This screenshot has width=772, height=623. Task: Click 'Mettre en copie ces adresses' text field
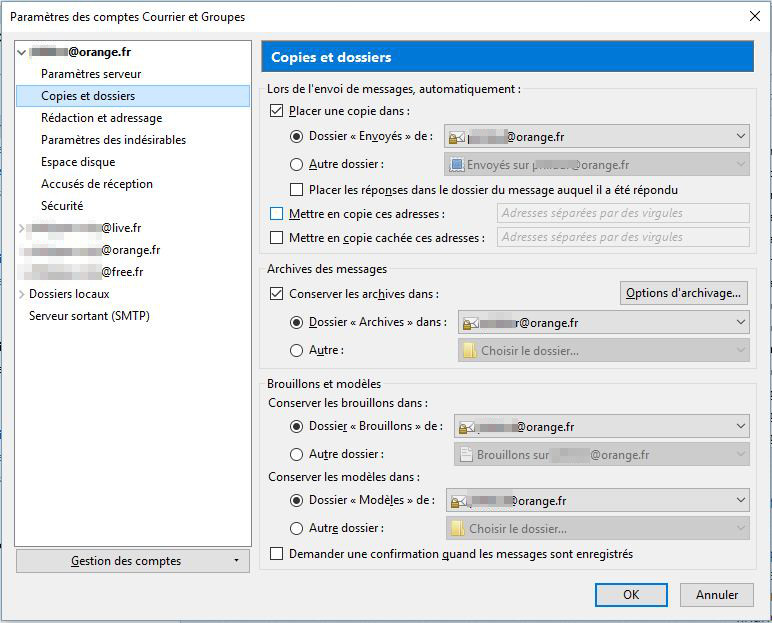623,213
